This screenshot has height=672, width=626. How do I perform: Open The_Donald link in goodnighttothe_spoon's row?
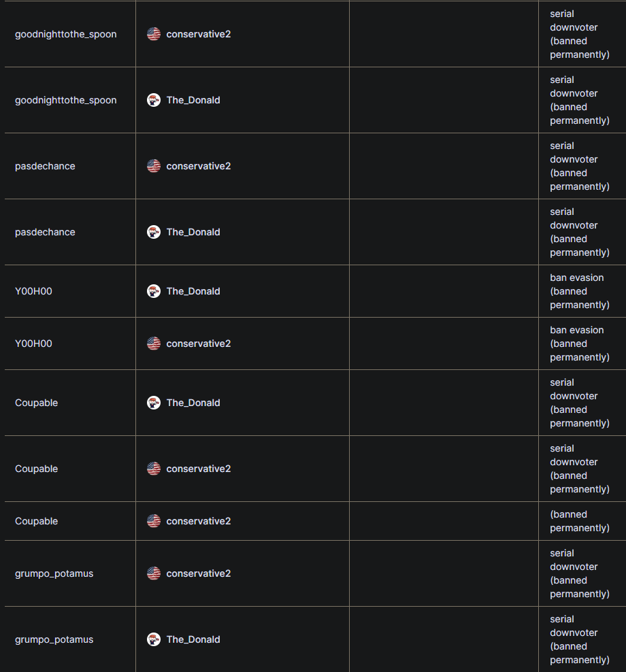click(x=193, y=100)
